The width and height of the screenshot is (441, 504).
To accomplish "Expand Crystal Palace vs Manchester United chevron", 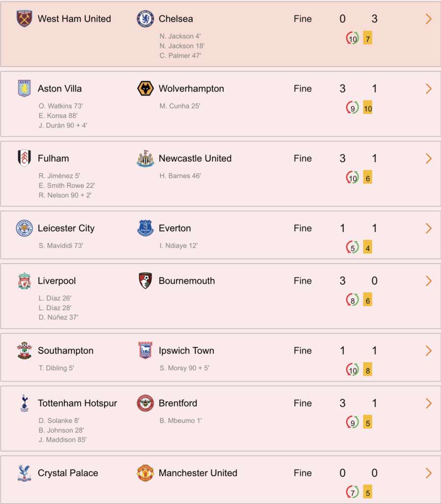I will click(x=429, y=473).
